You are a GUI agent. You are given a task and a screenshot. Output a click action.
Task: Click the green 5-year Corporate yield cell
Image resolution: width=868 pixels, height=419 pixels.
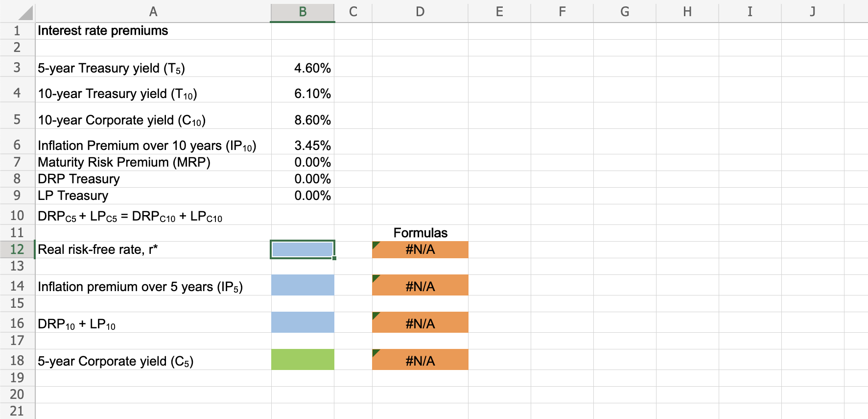coord(303,360)
